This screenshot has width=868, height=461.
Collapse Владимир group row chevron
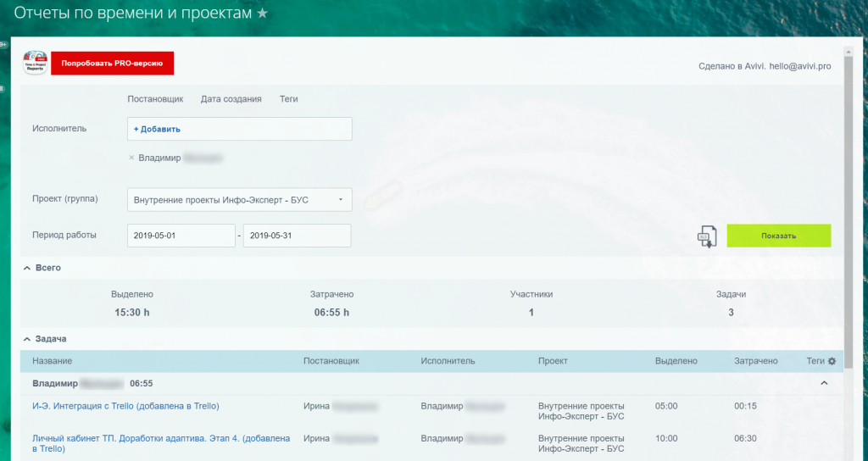[x=824, y=383]
